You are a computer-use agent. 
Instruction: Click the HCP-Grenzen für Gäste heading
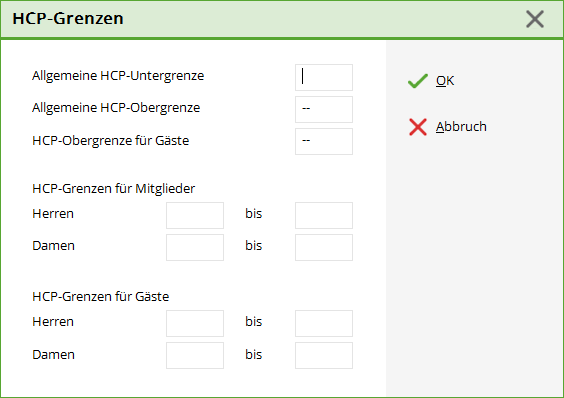101,297
